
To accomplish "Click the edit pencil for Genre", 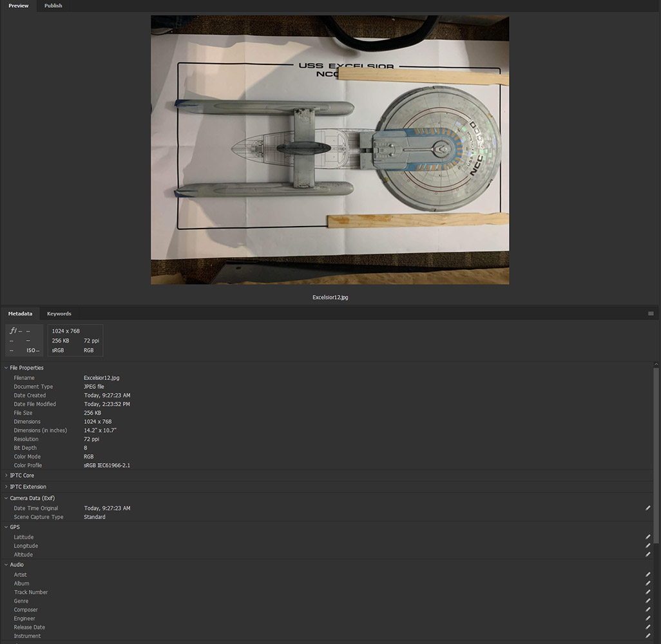I will click(x=648, y=601).
